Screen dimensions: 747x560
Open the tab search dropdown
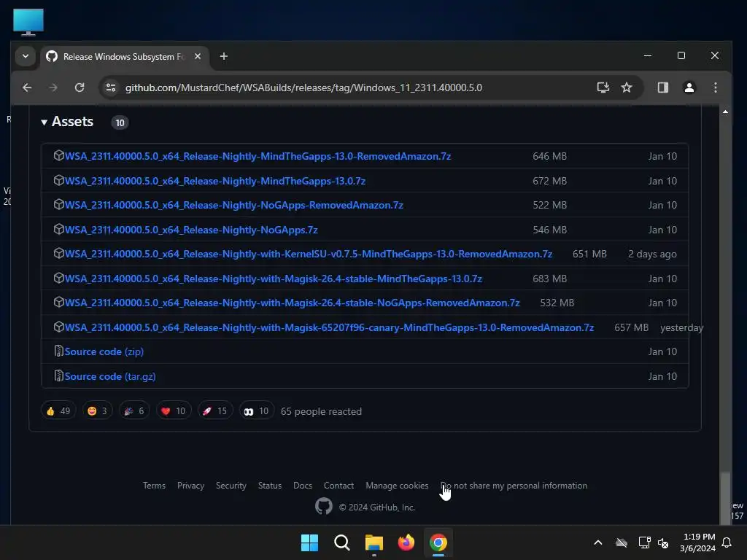(26, 56)
